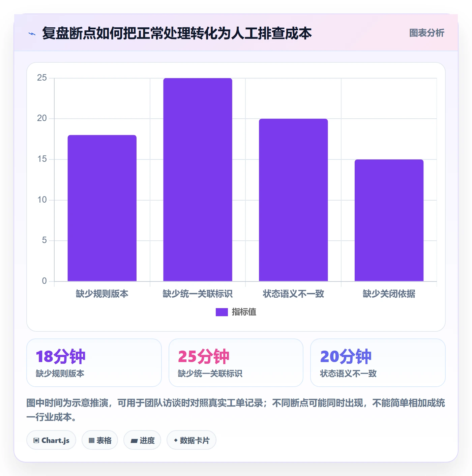Click the 图表分析 label in header
The width and height of the screenshot is (472, 476).
pyautogui.click(x=426, y=33)
